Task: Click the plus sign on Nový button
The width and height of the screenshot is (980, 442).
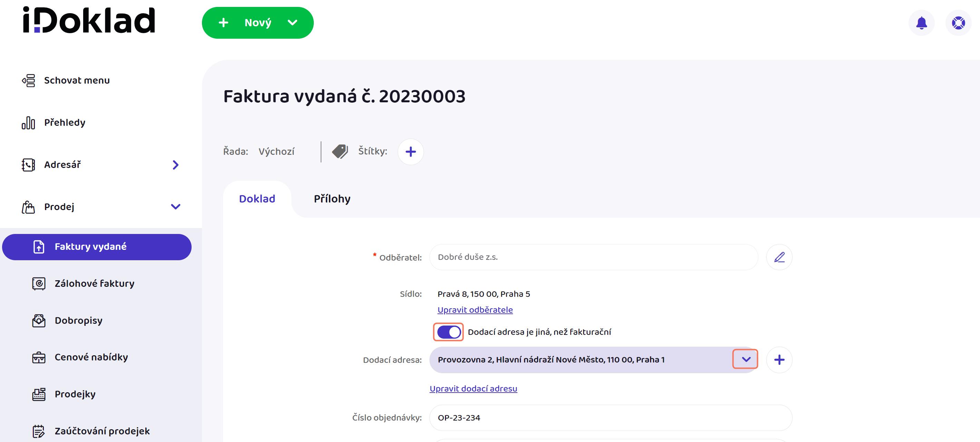Action: [x=223, y=23]
